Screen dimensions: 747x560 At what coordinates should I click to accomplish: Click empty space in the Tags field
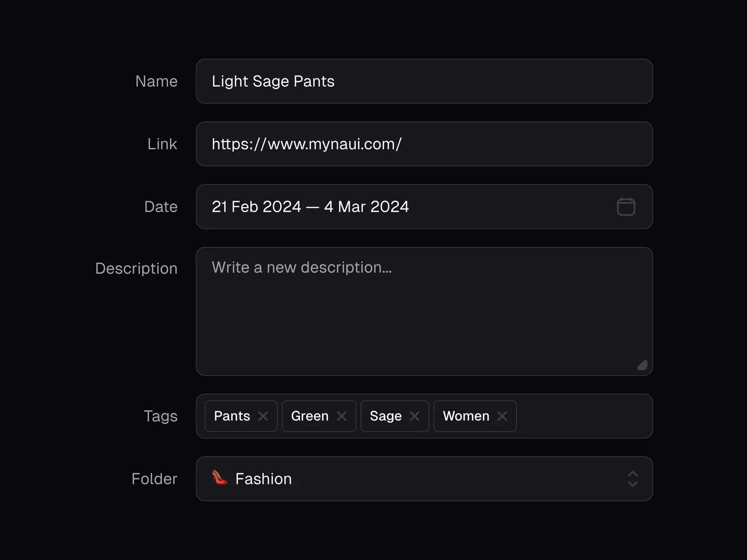click(584, 416)
